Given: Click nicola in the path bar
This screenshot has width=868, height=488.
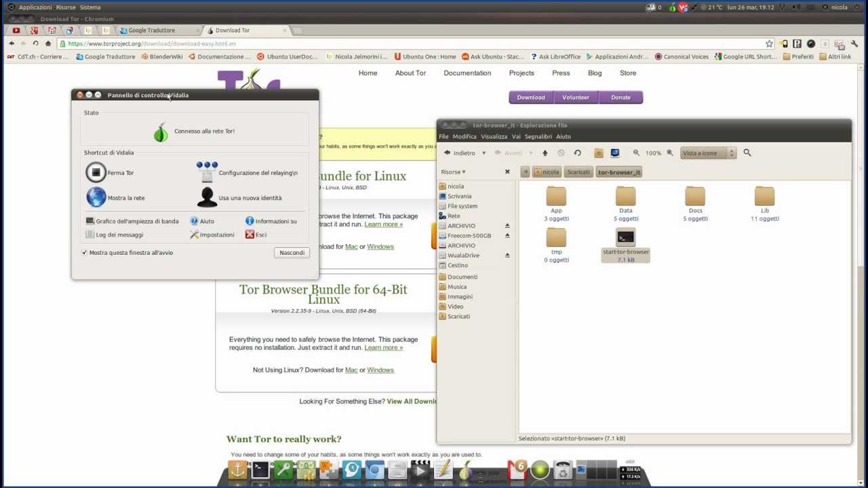Looking at the screenshot, I should (547, 172).
